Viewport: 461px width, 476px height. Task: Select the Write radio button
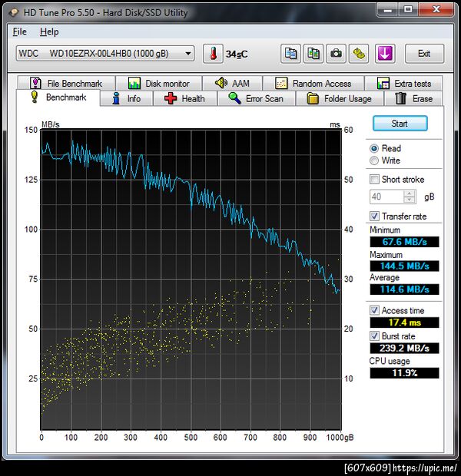(374, 160)
